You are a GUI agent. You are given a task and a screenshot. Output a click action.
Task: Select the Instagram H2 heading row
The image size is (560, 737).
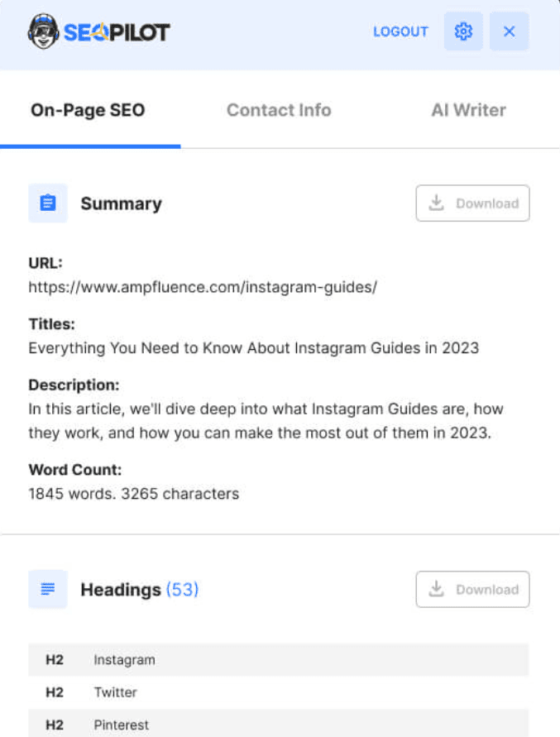(278, 659)
